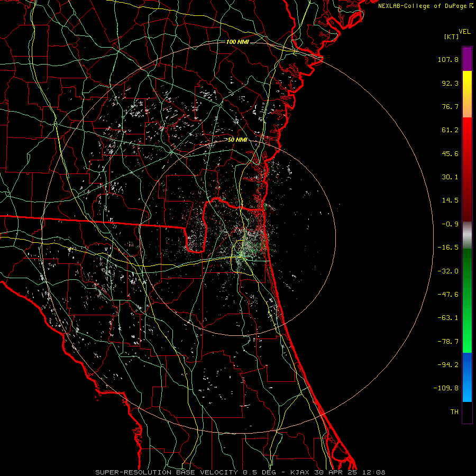Viewport: 476px width, 476px height.
Task: Click the -16.5 legend value
Action: (x=448, y=248)
